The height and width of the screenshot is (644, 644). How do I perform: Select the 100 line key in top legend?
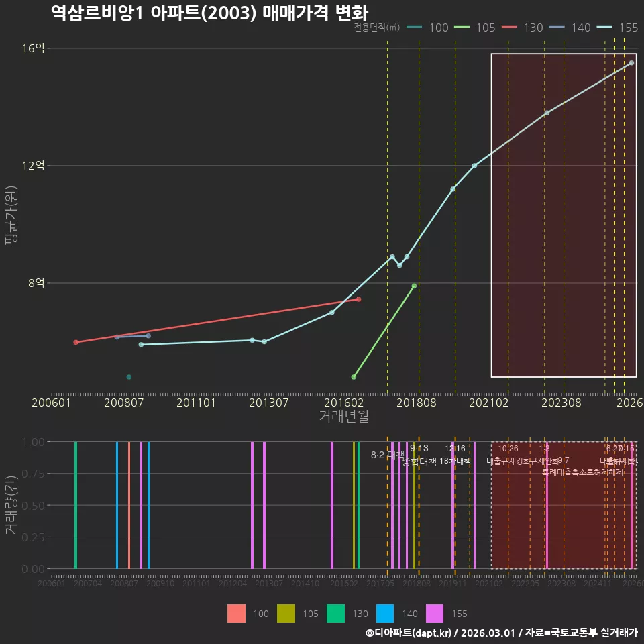click(x=415, y=28)
